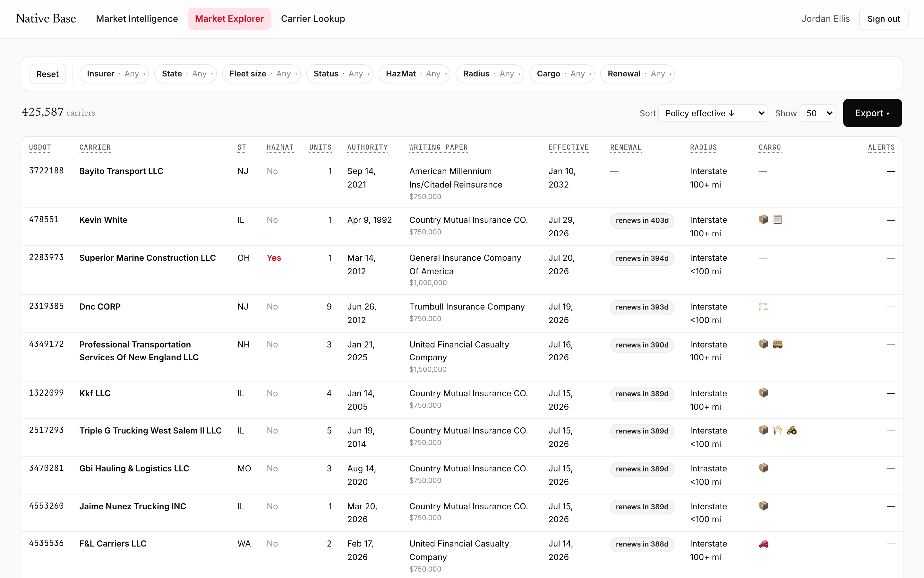924x578 pixels.
Task: Click the Sign out button
Action: pos(884,19)
